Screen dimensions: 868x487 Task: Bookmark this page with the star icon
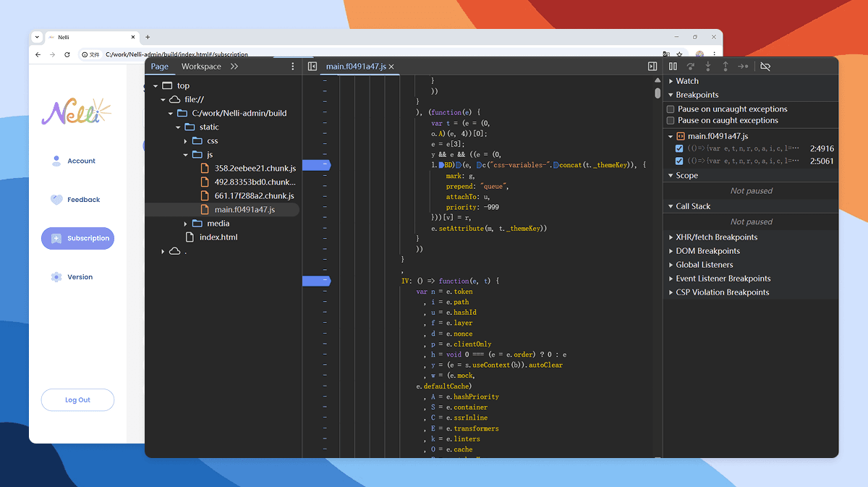click(x=678, y=54)
